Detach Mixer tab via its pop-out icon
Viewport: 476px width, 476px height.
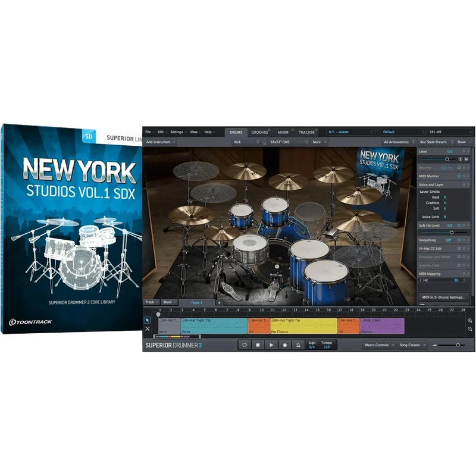pos(293,130)
